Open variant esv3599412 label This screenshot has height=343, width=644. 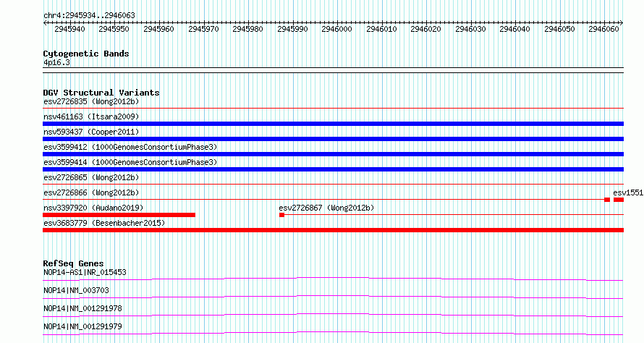pos(130,147)
